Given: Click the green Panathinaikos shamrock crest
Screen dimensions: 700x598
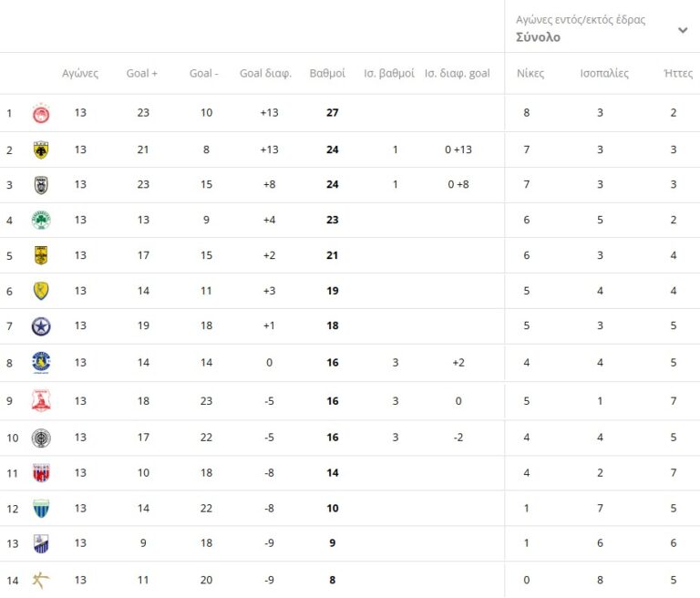Looking at the screenshot, I should tap(41, 220).
